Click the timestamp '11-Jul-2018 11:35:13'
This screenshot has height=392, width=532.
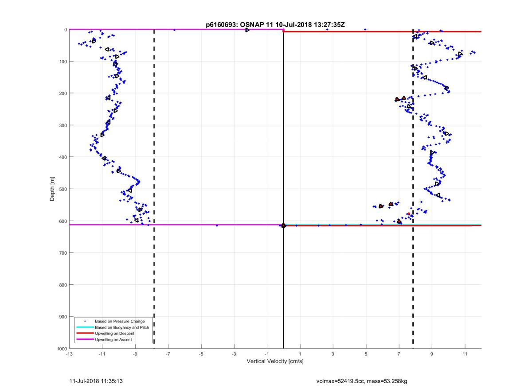click(x=96, y=381)
